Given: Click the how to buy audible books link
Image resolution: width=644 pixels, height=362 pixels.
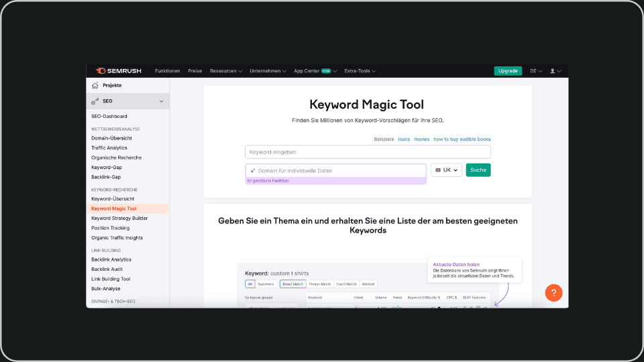Looking at the screenshot, I should (x=462, y=139).
